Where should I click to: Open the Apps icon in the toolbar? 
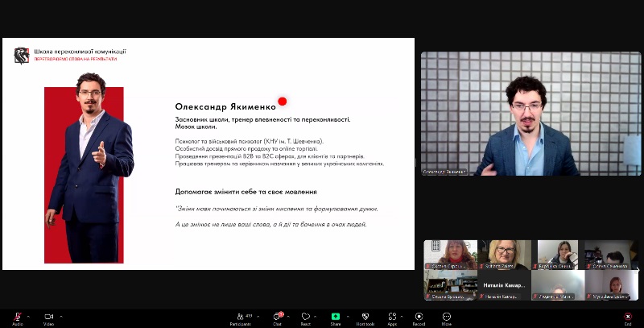[392, 318]
